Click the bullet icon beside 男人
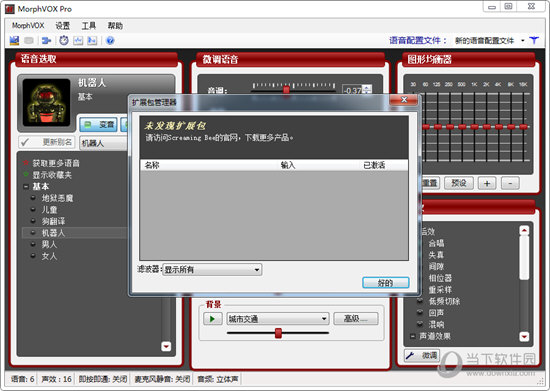The width and height of the screenshot is (550, 391). click(33, 244)
